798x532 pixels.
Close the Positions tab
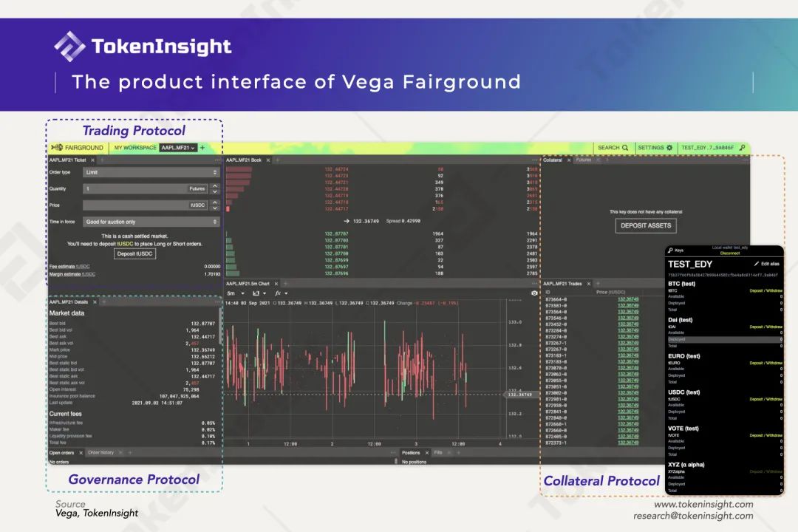pyautogui.click(x=427, y=453)
